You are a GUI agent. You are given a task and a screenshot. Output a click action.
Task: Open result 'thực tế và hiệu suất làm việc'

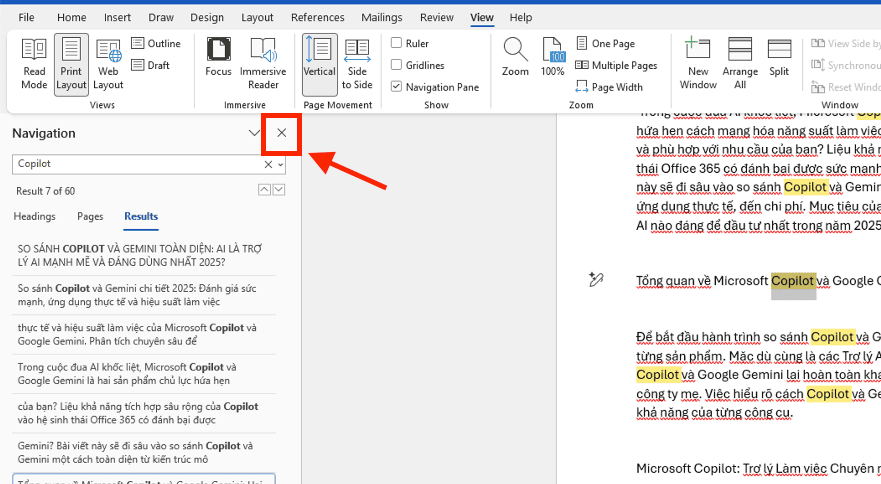(144, 334)
